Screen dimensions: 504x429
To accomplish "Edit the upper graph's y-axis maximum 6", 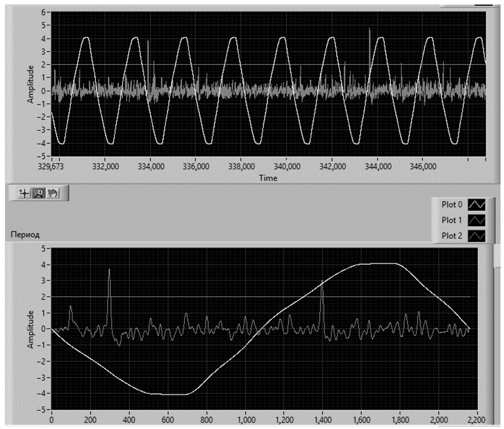I will (x=44, y=12).
